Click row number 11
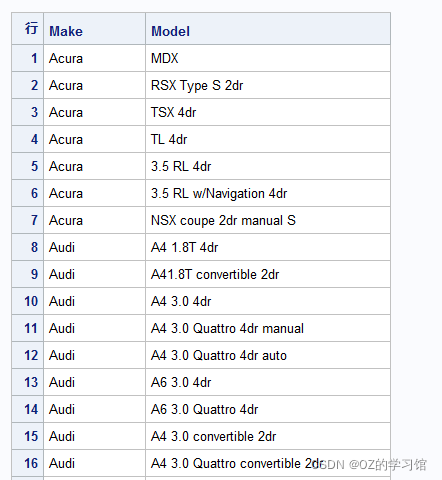 27,328
